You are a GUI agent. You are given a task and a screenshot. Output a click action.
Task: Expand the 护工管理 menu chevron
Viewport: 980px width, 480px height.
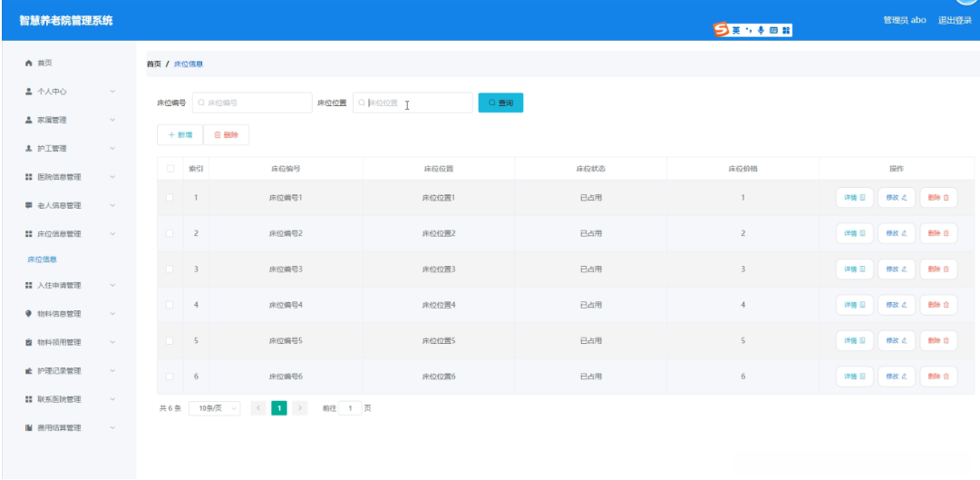[112, 148]
